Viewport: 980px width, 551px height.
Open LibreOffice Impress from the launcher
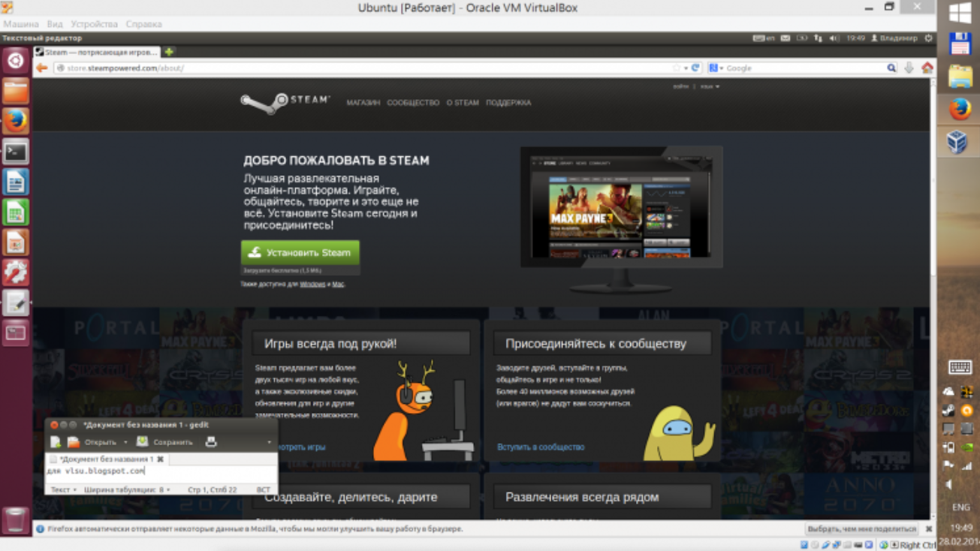pyautogui.click(x=15, y=242)
